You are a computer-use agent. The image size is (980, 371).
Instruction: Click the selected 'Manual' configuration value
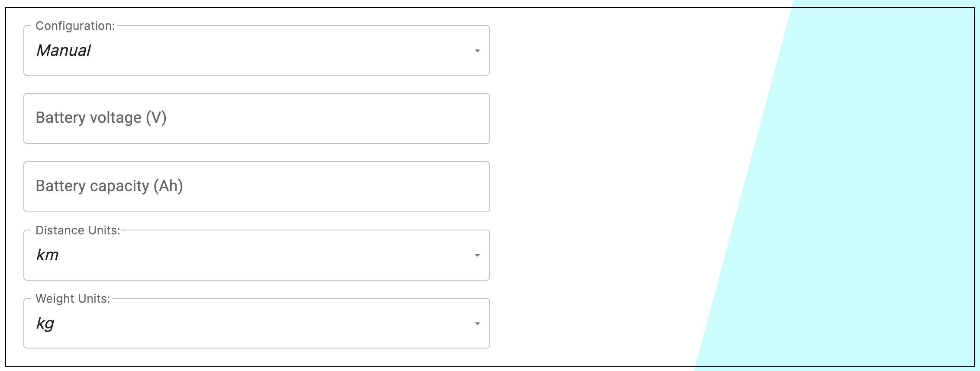(64, 51)
